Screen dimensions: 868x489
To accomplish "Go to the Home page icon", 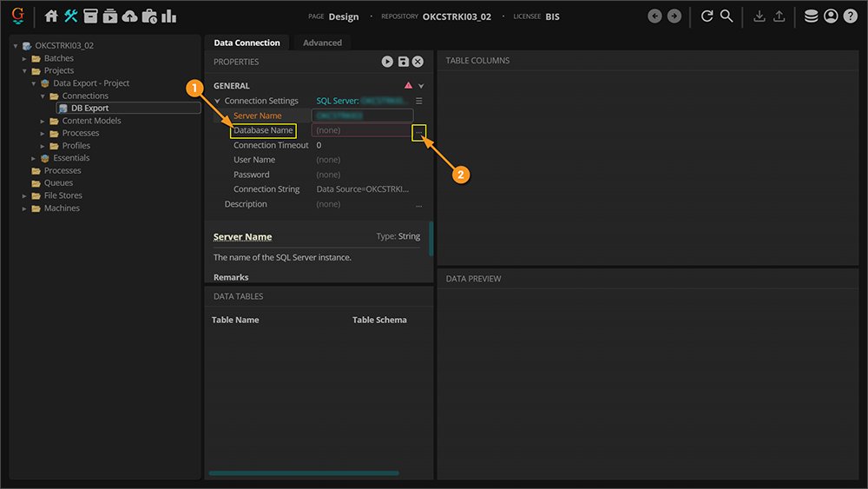I will click(51, 17).
